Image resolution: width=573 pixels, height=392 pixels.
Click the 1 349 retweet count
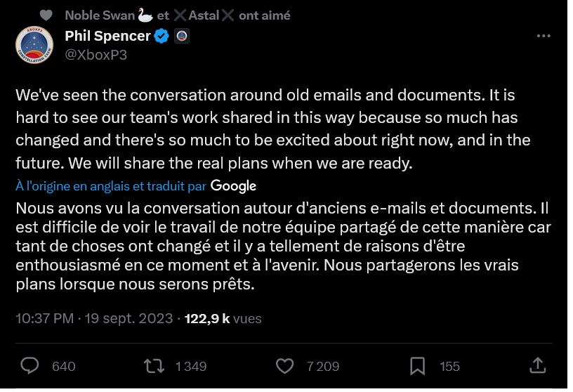click(190, 366)
